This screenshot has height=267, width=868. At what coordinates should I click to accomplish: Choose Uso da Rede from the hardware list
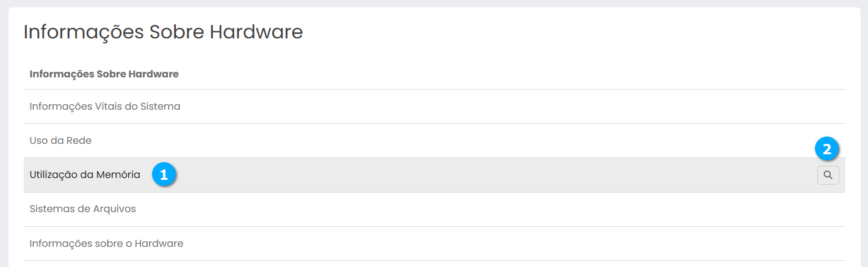[x=60, y=141]
